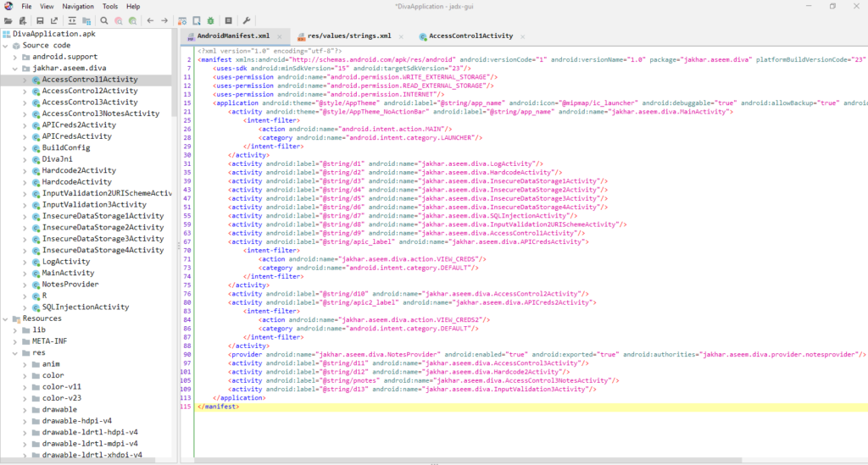Open Comment search green magnifier icon
This screenshot has height=465, width=868.
click(x=133, y=21)
